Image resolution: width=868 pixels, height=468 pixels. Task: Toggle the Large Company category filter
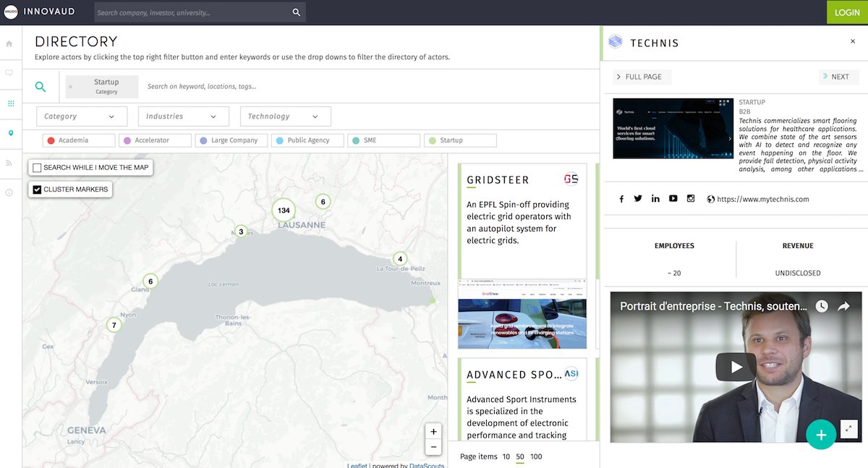tap(231, 140)
